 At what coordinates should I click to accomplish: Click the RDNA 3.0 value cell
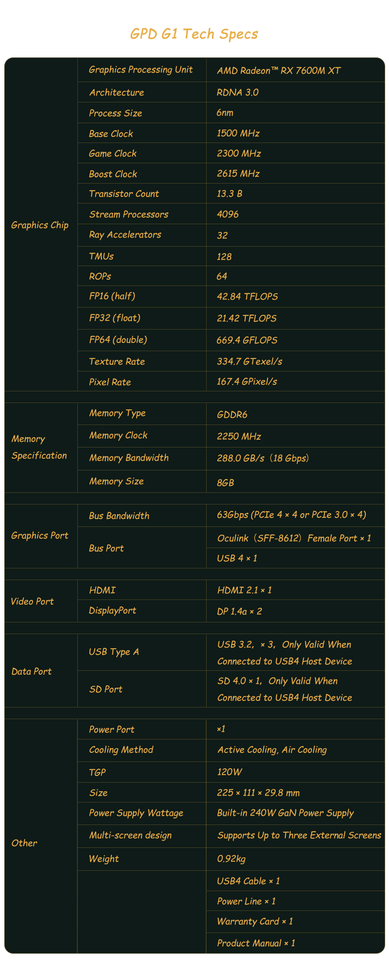tap(296, 92)
